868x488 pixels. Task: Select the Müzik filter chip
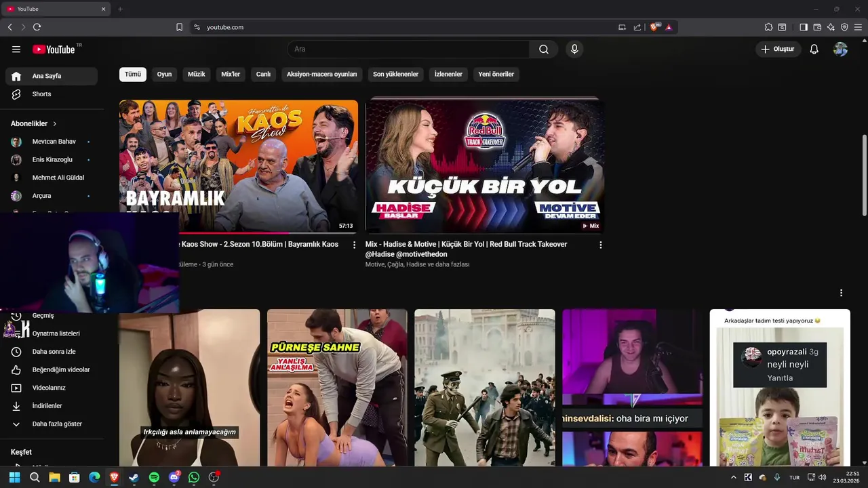coord(197,74)
